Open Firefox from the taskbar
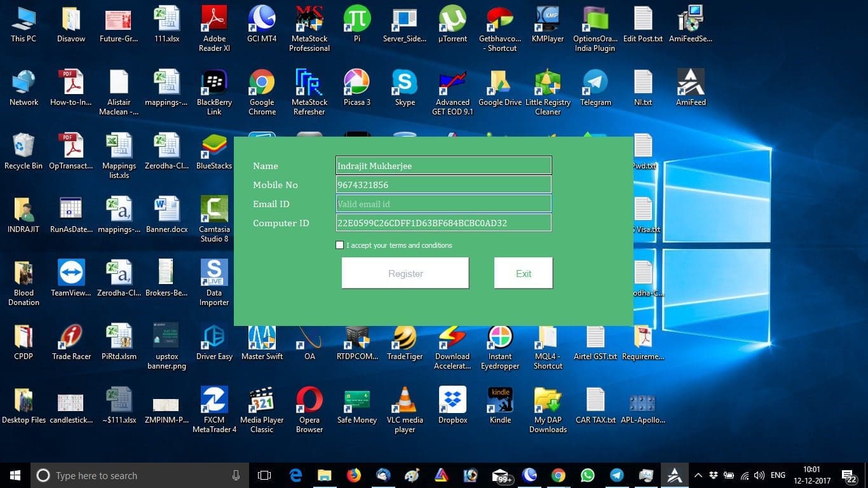 coord(354,475)
